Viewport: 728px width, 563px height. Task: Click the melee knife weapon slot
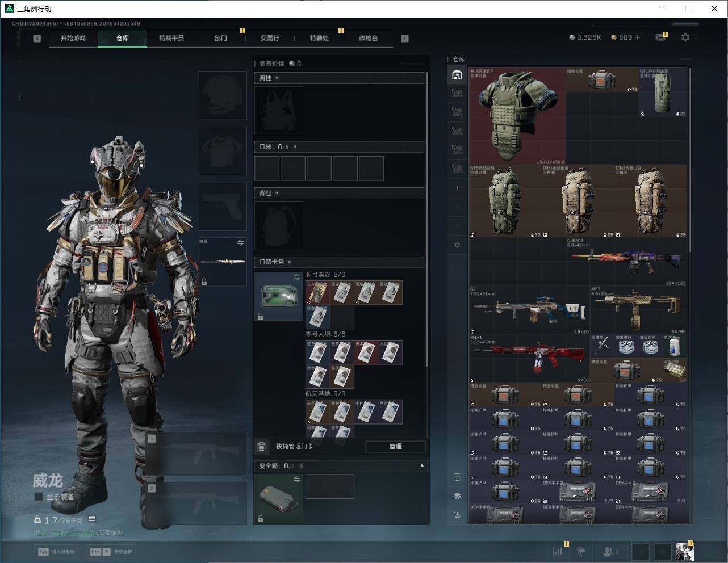[x=222, y=262]
